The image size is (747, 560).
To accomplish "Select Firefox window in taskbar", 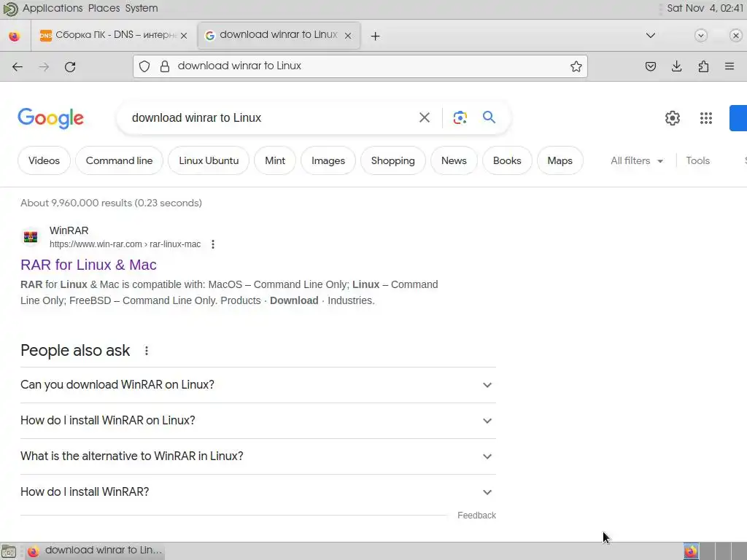I will pos(94,551).
